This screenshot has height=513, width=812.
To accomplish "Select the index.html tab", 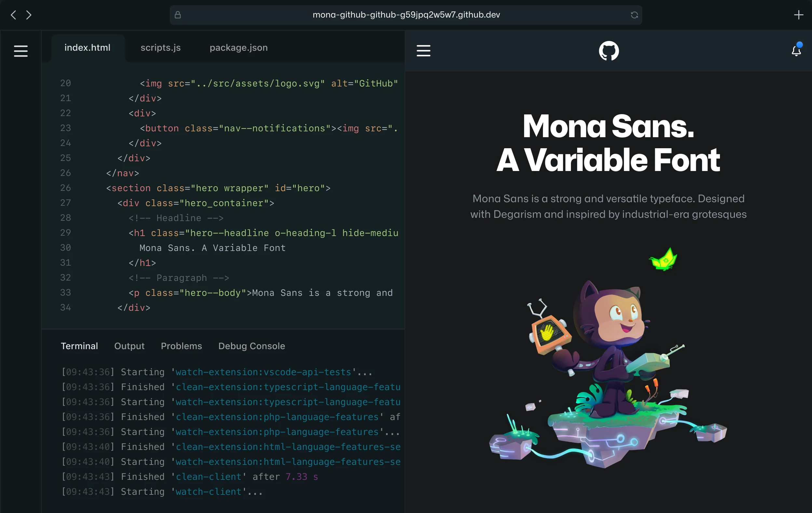I will click(x=87, y=47).
